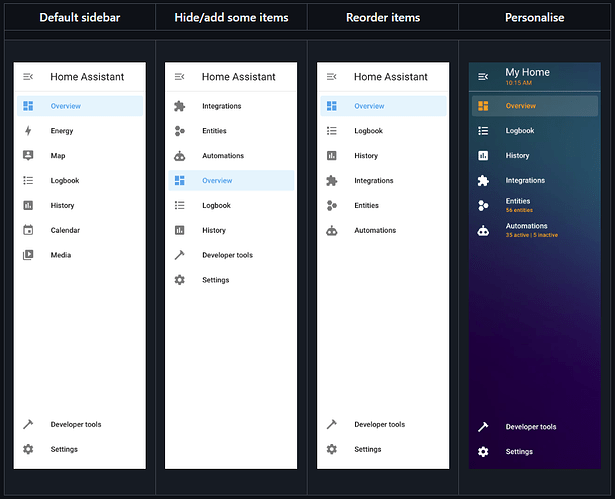Click Developer tools hammer icon in Personalise sidebar
Image resolution: width=615 pixels, height=499 pixels.
click(483, 426)
